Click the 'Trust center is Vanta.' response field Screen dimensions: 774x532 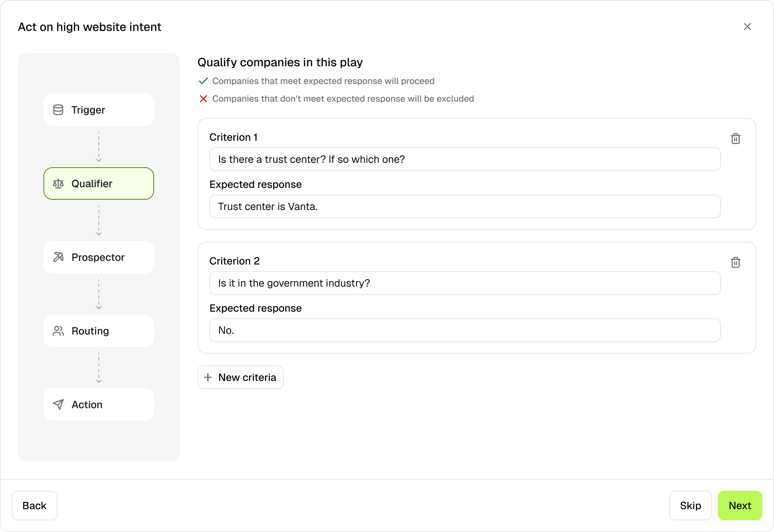pos(465,206)
